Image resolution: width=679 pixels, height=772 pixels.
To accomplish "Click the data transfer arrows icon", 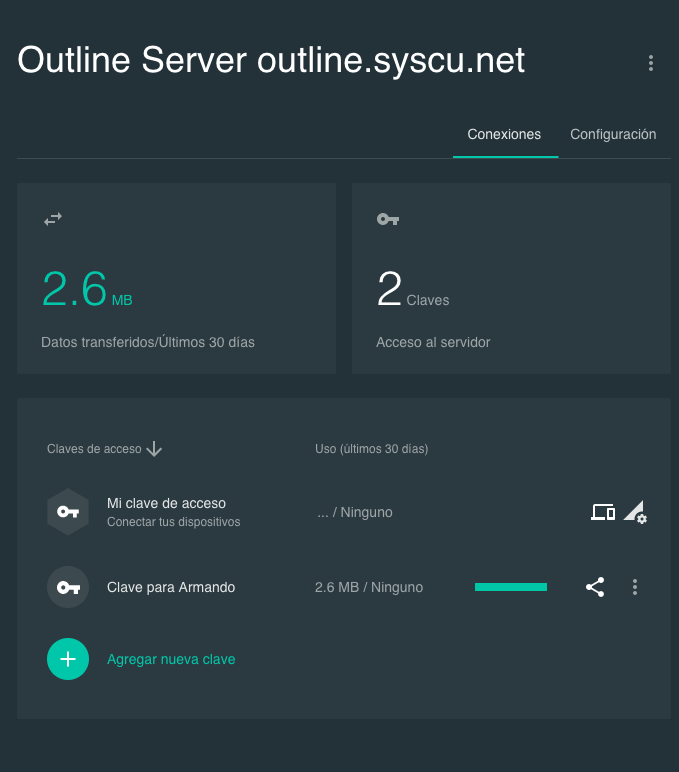I will (x=53, y=219).
